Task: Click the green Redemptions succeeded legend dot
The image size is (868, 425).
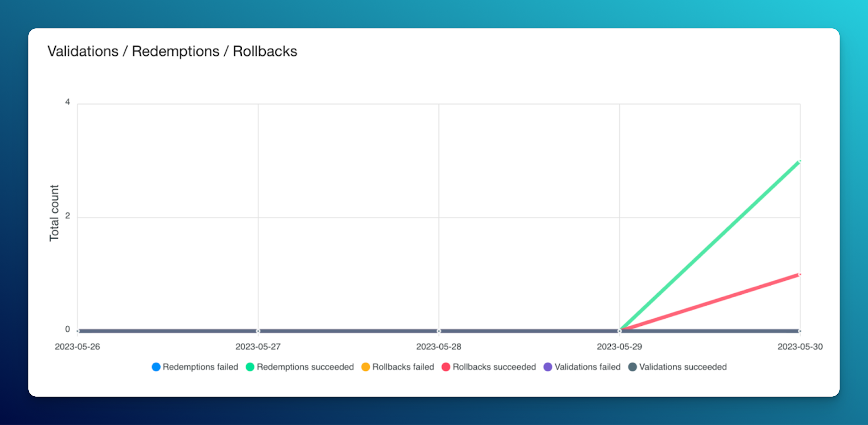Action: (250, 367)
